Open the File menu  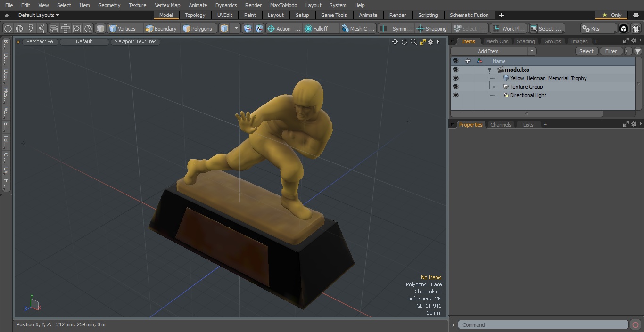click(9, 5)
